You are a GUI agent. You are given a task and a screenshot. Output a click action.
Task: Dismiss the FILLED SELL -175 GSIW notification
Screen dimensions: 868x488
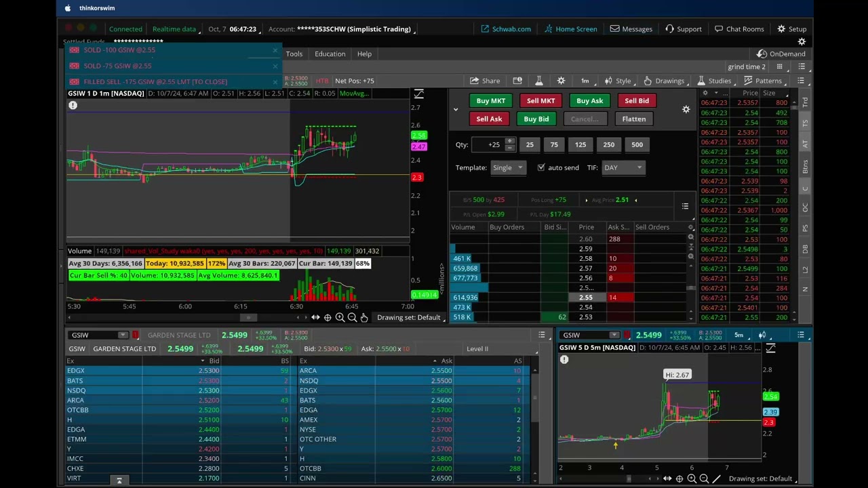point(275,81)
